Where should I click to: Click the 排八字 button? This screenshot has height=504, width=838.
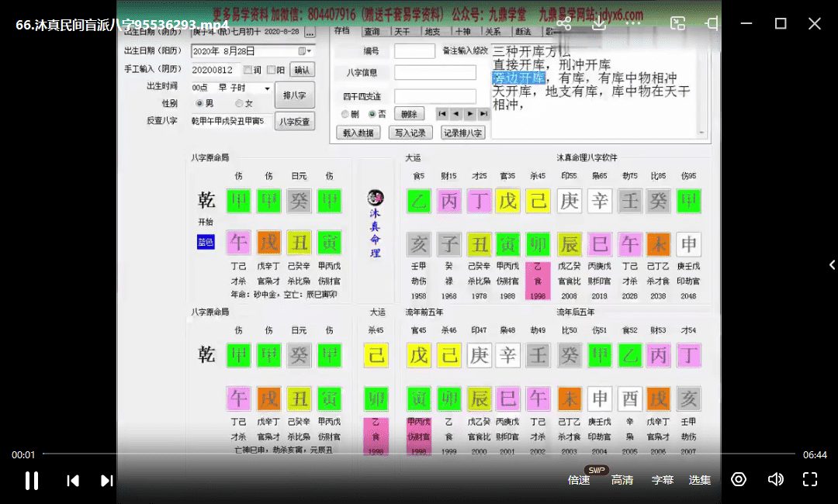294,96
